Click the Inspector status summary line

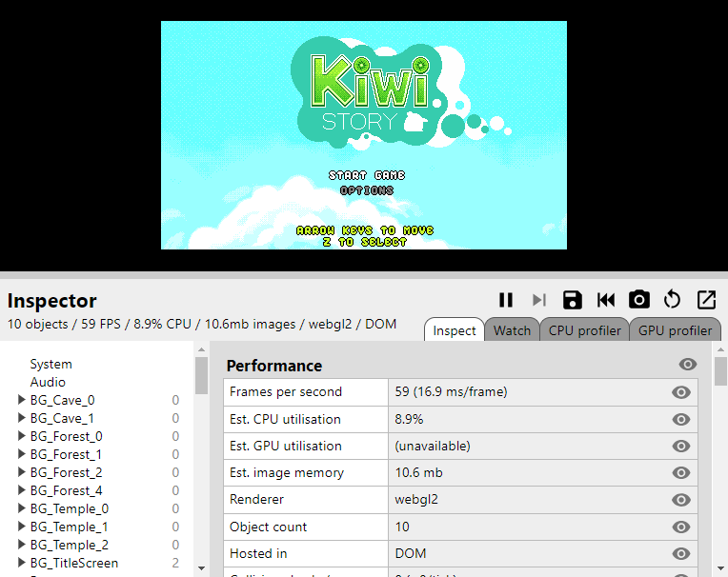[201, 324]
